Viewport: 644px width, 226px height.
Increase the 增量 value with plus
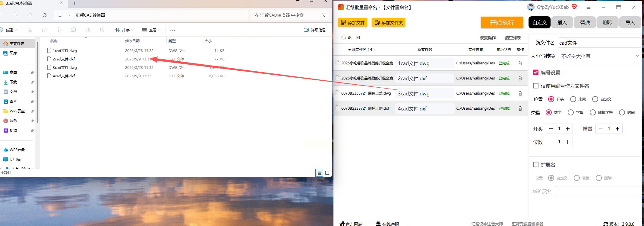coord(617,129)
